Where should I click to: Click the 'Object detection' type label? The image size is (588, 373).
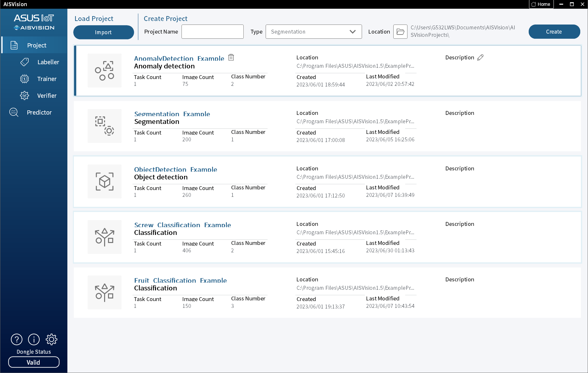[161, 177]
